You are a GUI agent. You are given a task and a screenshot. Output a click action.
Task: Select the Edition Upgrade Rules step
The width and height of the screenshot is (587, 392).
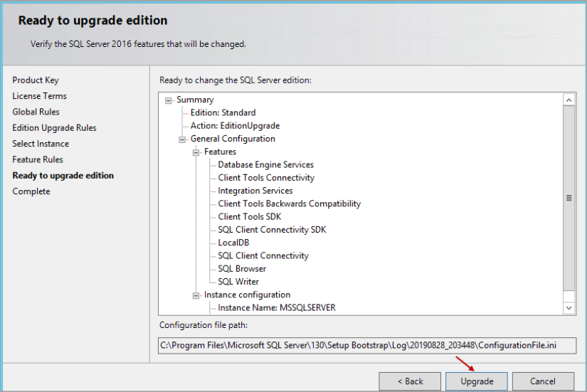(54, 127)
